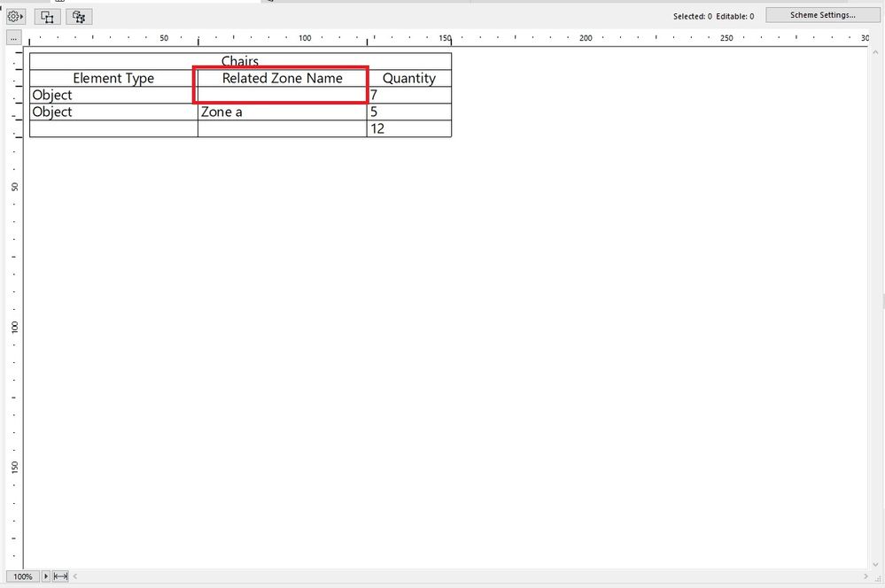Click the 100% zoom level field
Screen dimensions: 885x588
tap(22, 576)
